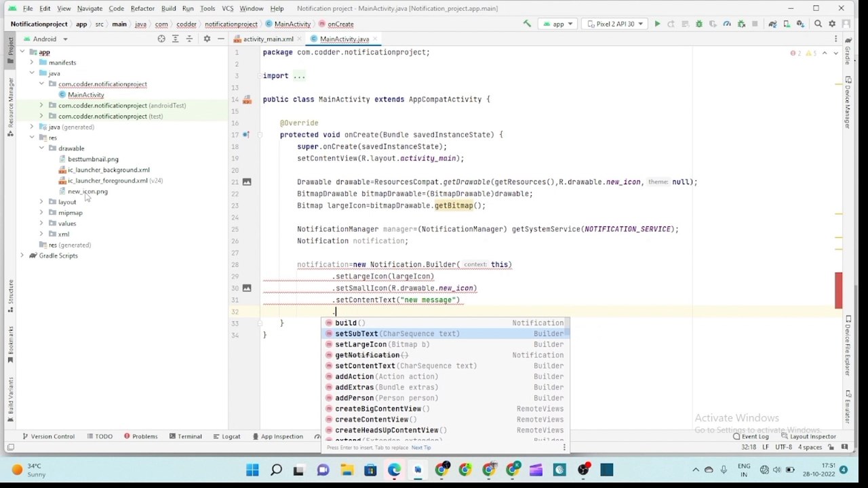Image resolution: width=868 pixels, height=488 pixels.
Task: Collapse all in Project panel toolbar
Action: click(190, 39)
